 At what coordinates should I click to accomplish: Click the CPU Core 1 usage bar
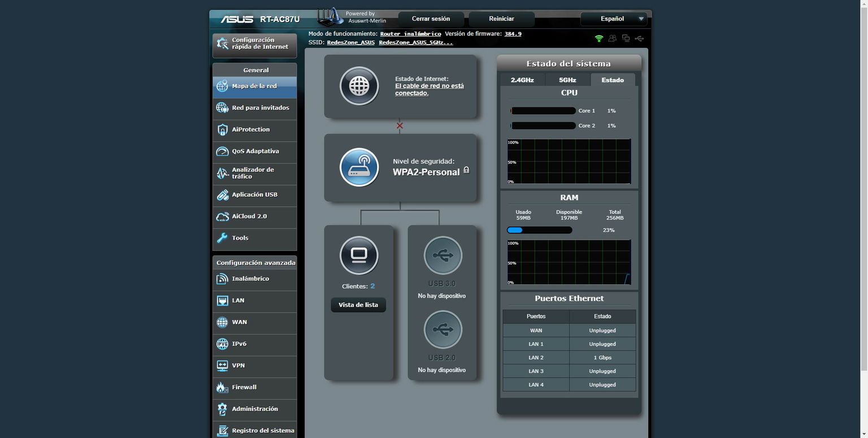point(543,111)
